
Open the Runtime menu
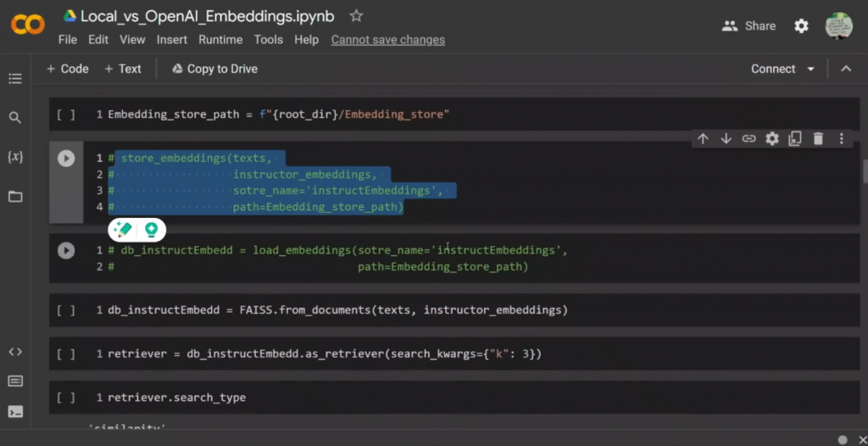220,40
